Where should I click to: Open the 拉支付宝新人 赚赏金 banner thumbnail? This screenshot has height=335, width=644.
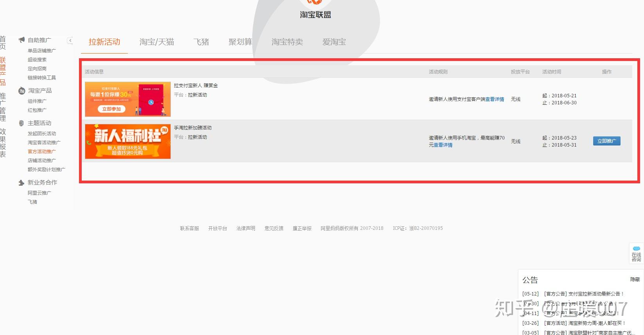click(x=128, y=99)
